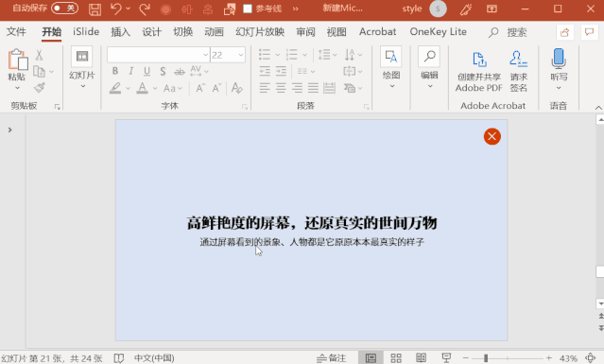Click the red X button on slide
Image resolution: width=604 pixels, height=364 pixels.
tap(492, 136)
